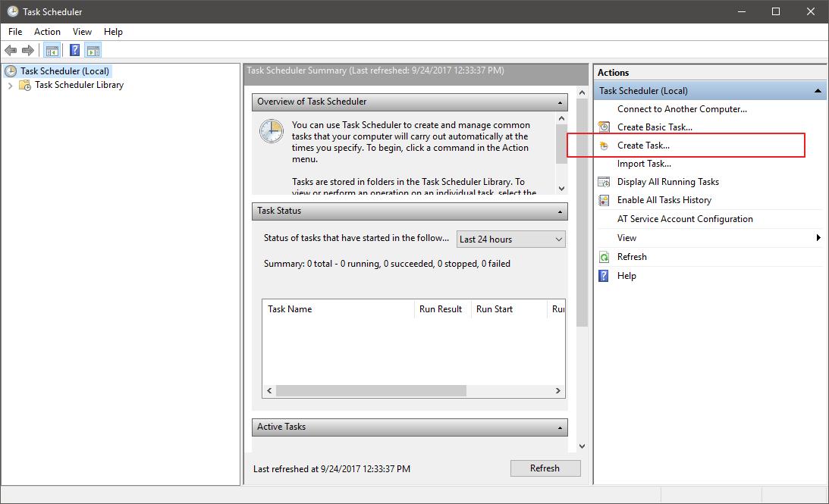Collapse the Active Tasks section

(x=560, y=428)
